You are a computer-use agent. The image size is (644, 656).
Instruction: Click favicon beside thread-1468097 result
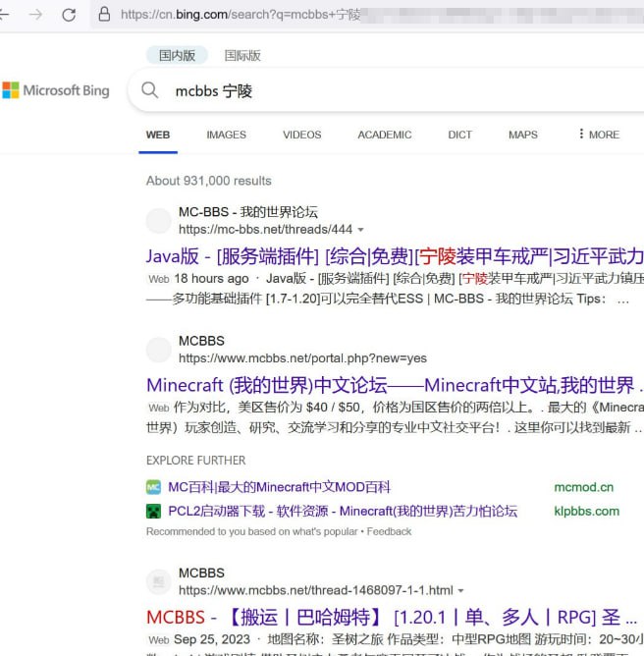pos(158,581)
